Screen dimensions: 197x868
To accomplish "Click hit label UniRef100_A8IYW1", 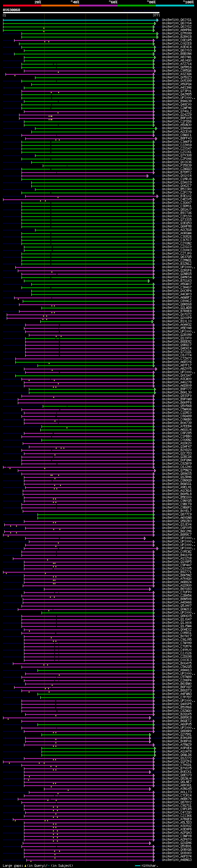I will click(x=177, y=57).
